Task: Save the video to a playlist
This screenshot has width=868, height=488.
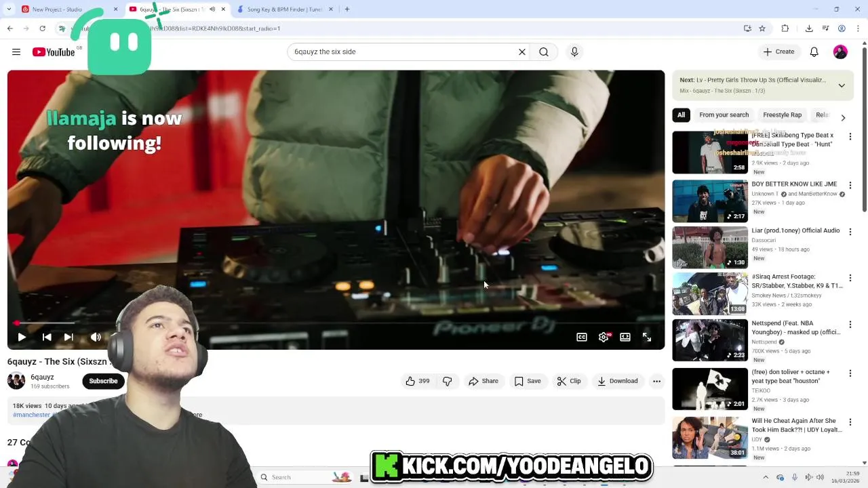Action: pyautogui.click(x=528, y=381)
